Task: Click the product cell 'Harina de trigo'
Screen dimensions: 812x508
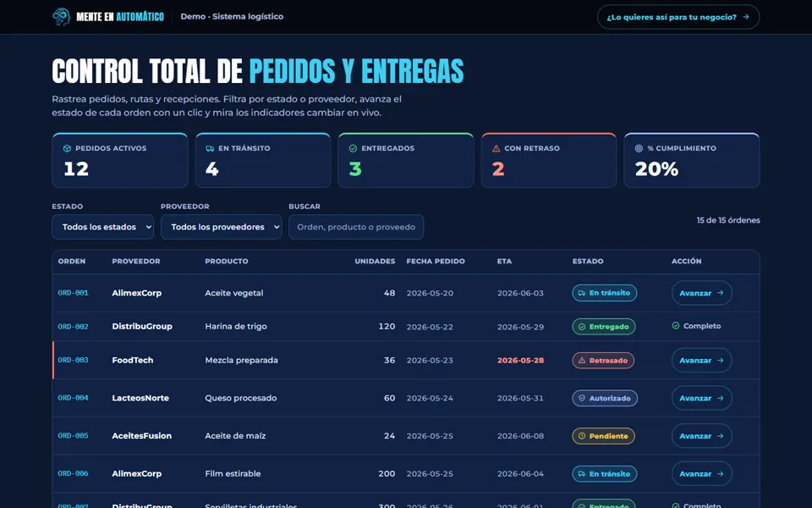Action: pos(236,327)
